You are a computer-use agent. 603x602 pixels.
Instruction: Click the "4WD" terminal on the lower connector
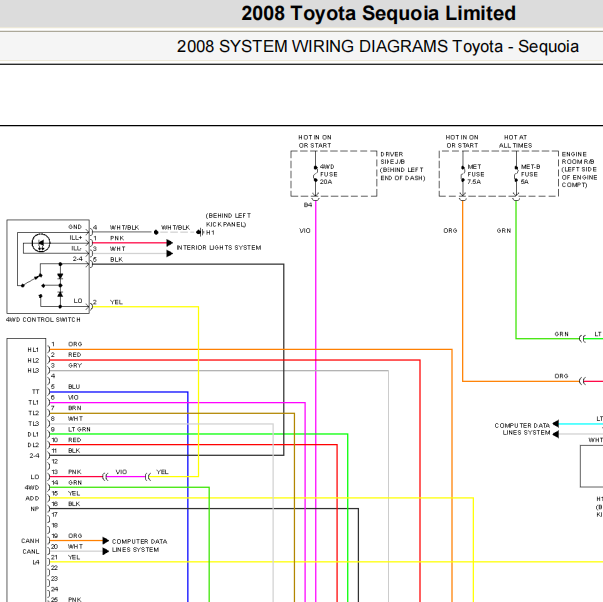tap(32, 488)
